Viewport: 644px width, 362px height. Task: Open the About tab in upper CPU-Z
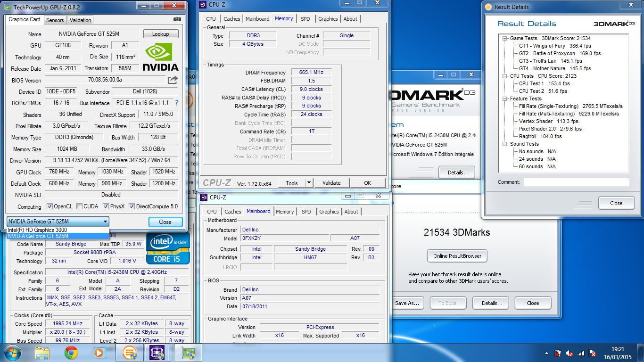tap(350, 19)
